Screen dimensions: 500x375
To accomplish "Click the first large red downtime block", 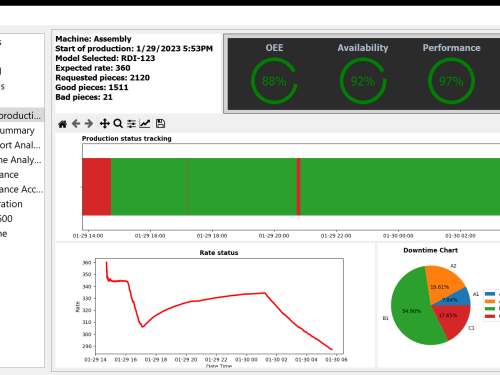I will [x=97, y=187].
